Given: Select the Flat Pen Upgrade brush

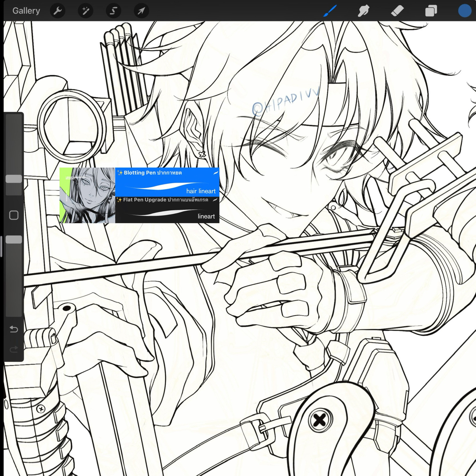Looking at the screenshot, I should [167, 210].
